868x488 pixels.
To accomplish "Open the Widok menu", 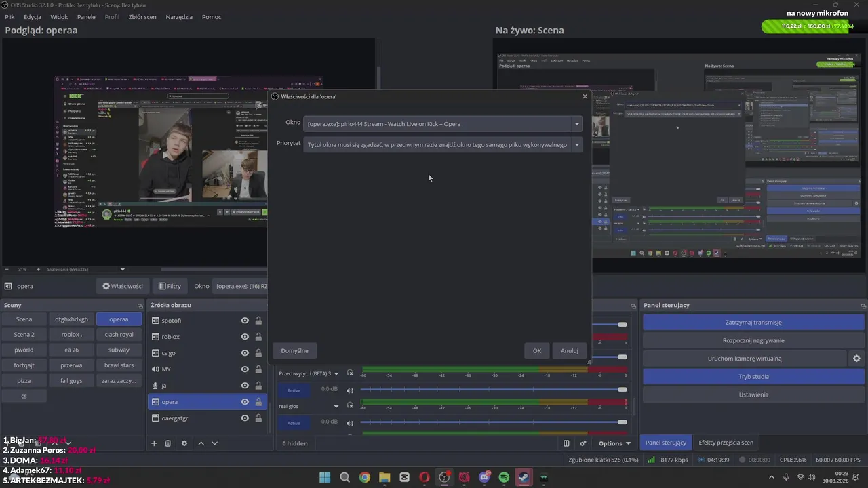I will 59,17.
